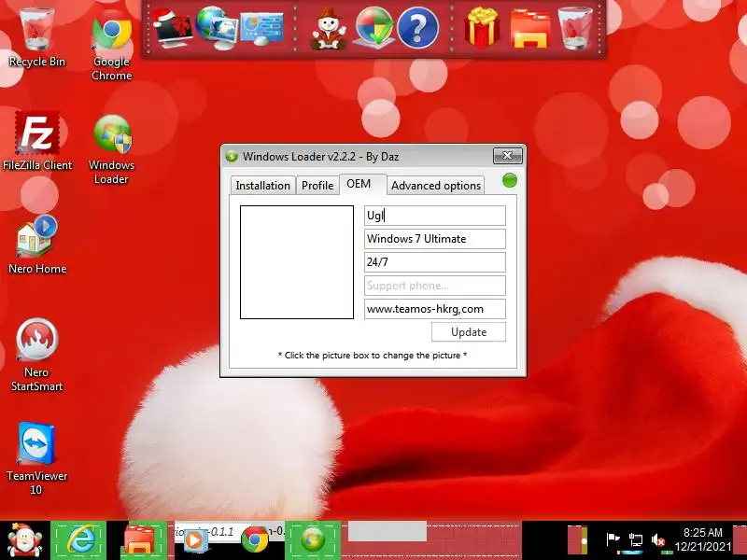The image size is (747, 560).
Task: Switch to the Installation tab
Action: [x=262, y=185]
